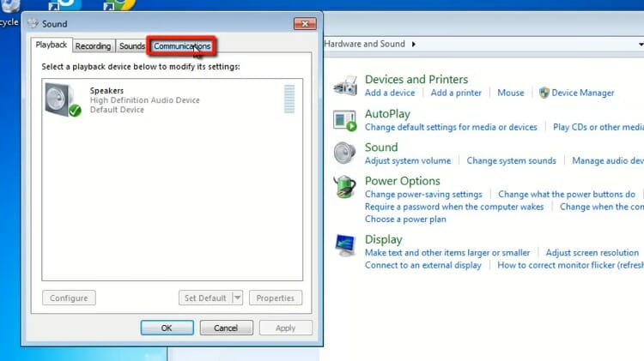Click Adjust system volume link
The image size is (644, 361).
click(408, 161)
